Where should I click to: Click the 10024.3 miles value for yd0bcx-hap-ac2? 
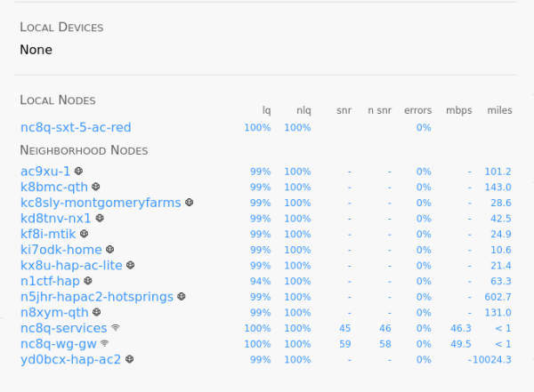[492, 360]
